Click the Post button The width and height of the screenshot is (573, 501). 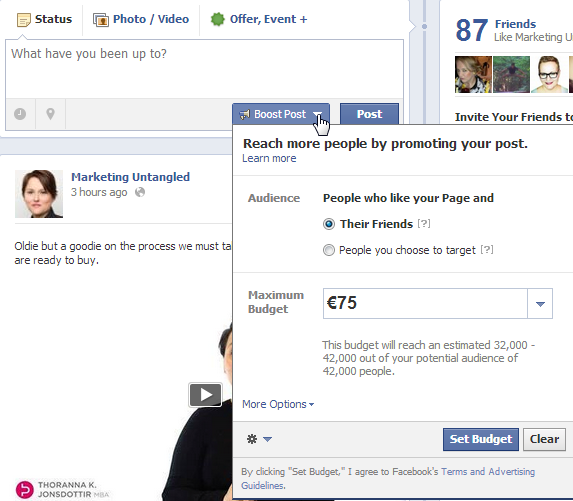[369, 114]
